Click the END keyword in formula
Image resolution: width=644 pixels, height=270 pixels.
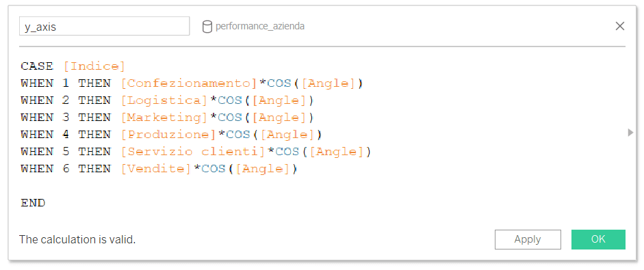[33, 203]
